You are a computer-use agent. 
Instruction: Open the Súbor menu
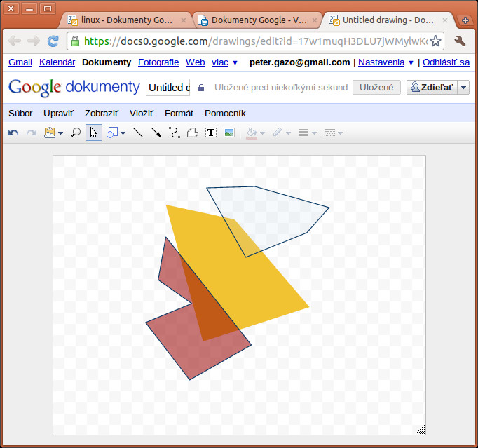coord(20,113)
